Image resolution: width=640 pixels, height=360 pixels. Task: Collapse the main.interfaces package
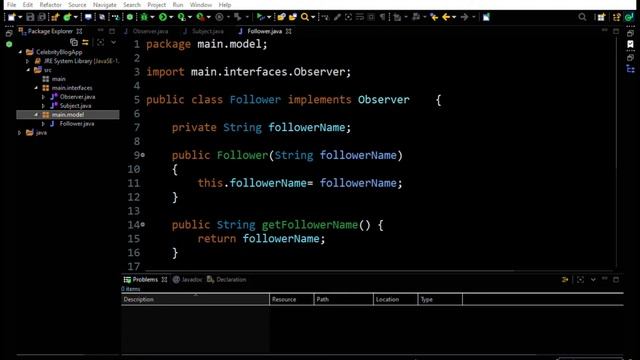36,88
